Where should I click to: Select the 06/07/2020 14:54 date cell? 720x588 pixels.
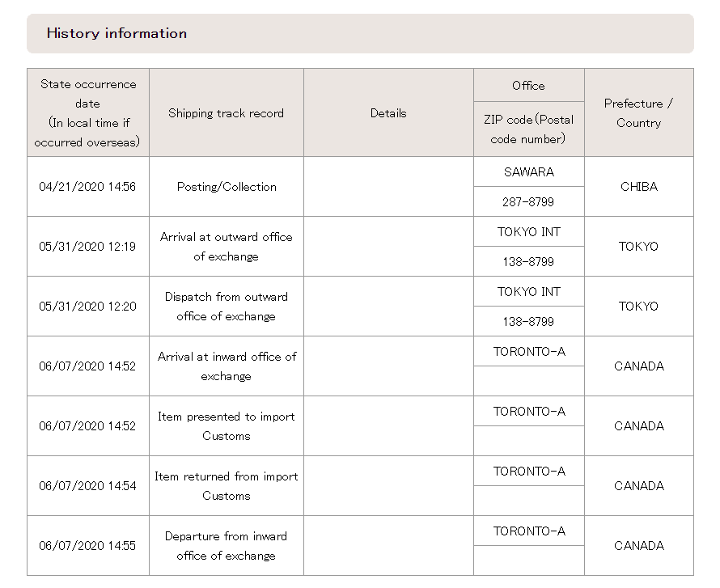(x=87, y=486)
